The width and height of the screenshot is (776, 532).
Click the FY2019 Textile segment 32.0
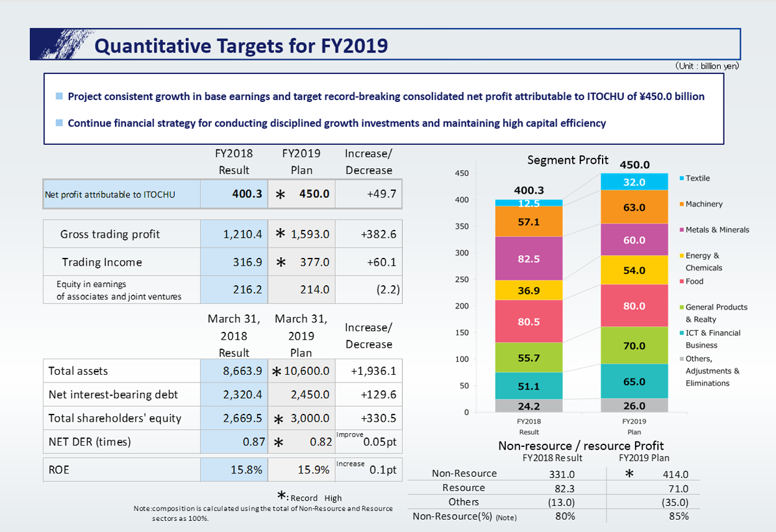pos(634,182)
